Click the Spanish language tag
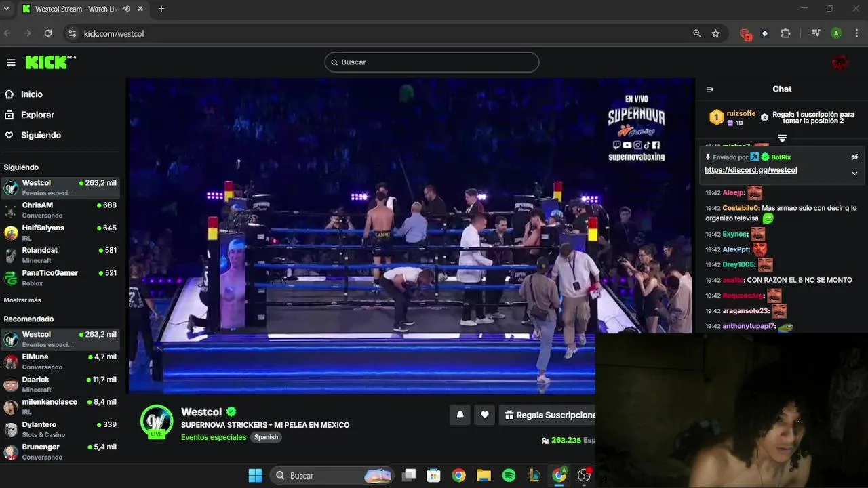 point(266,437)
